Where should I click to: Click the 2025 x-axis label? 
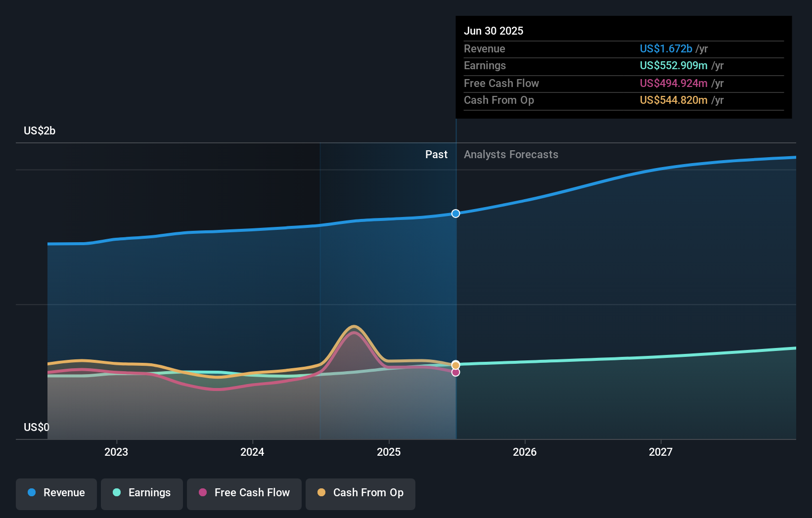(389, 452)
